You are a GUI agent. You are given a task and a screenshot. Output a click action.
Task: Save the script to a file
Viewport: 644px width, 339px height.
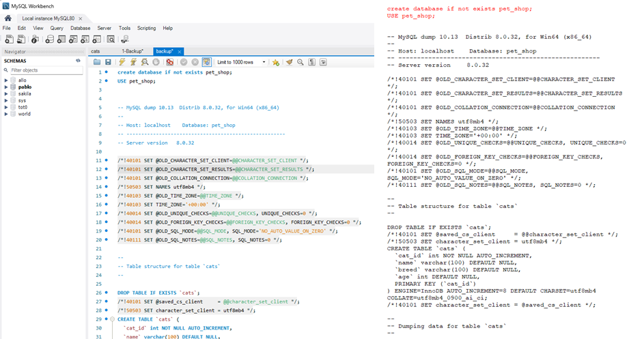108,62
